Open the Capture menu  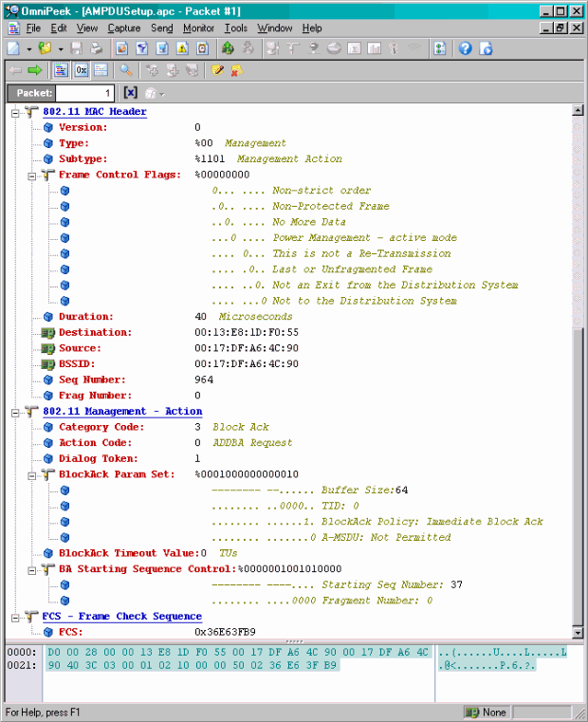124,28
